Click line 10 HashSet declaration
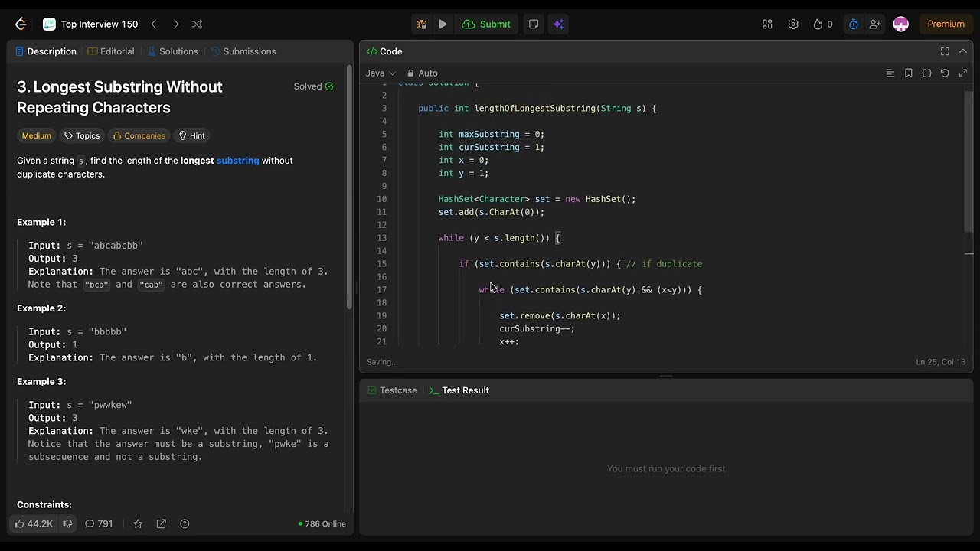 click(x=537, y=199)
